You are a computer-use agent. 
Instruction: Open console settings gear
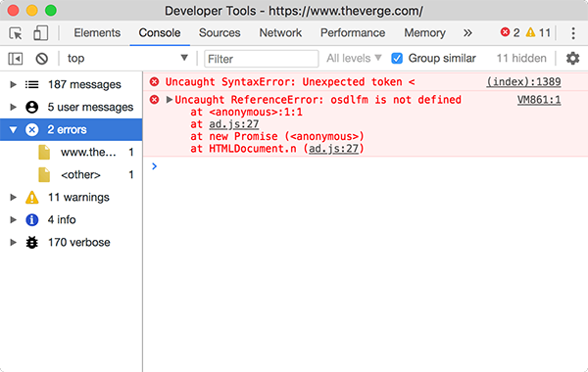[572, 59]
